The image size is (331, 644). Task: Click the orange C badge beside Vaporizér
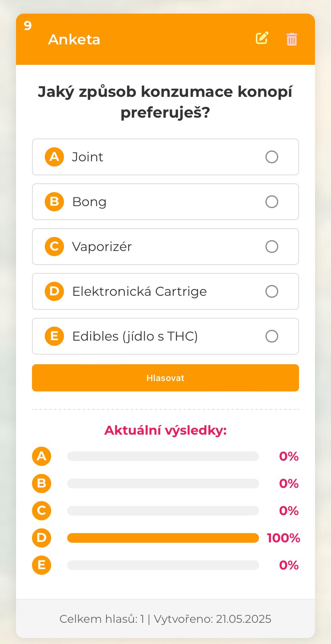coord(54,247)
